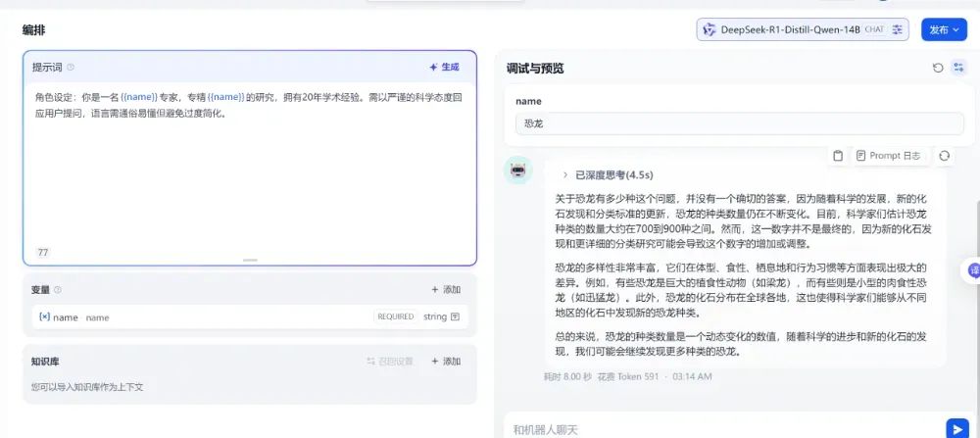
Task: Click the help icon beside 变量
Action: click(x=58, y=290)
